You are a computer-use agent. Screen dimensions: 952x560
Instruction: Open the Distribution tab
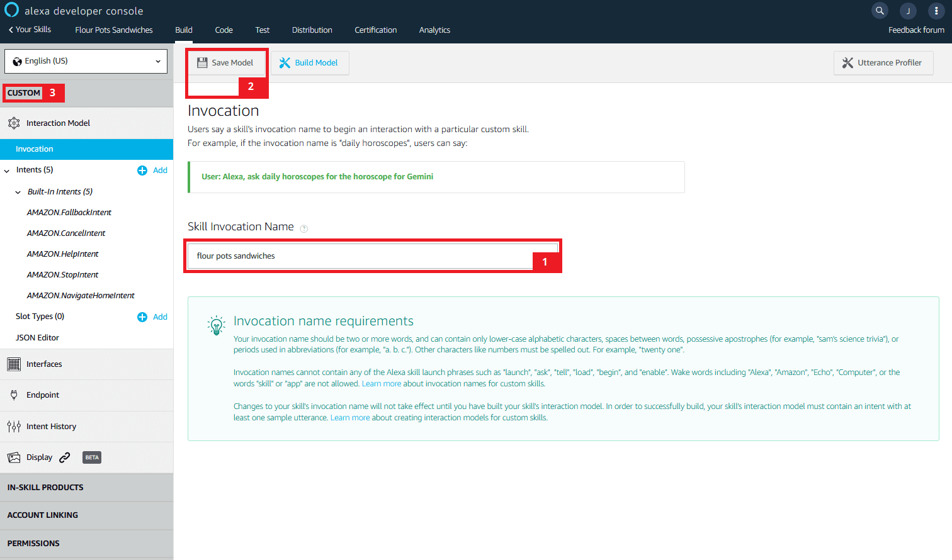pyautogui.click(x=312, y=30)
